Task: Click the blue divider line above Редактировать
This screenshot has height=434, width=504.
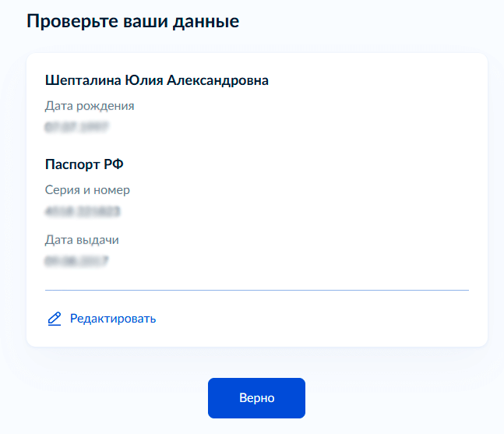Action: coord(257,290)
